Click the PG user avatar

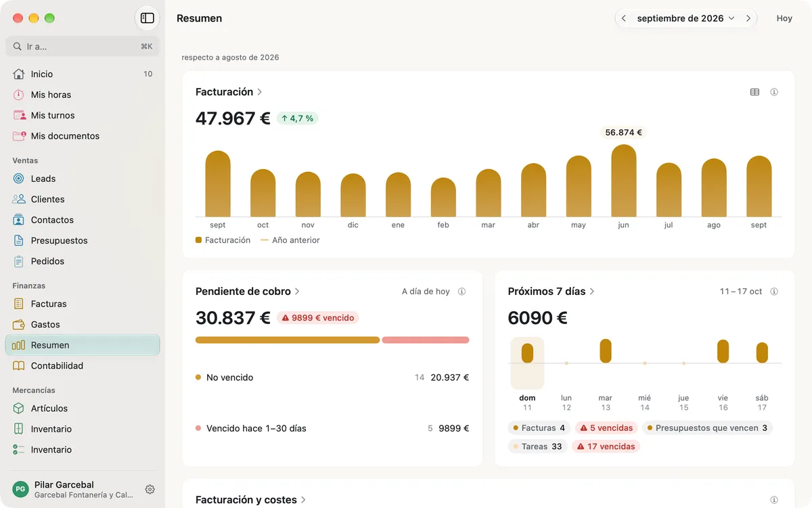(x=21, y=490)
